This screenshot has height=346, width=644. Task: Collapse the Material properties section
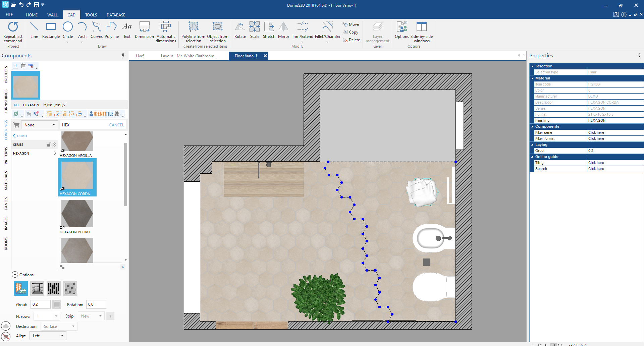(x=532, y=78)
